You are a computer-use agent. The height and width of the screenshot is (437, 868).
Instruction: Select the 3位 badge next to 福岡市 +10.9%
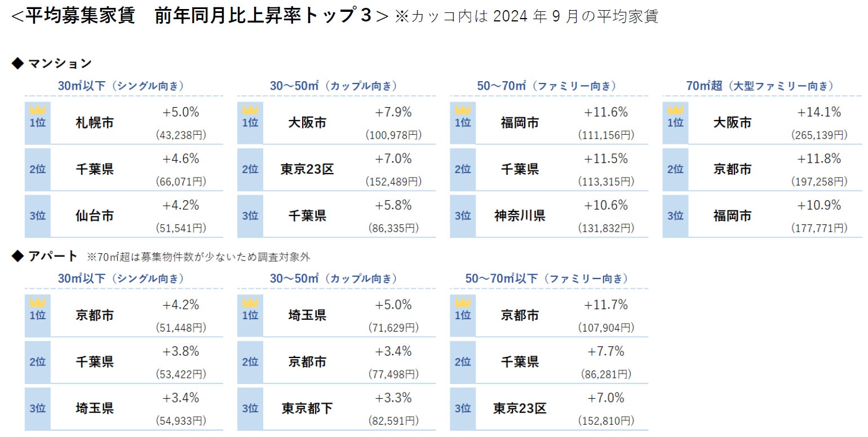coord(675,215)
